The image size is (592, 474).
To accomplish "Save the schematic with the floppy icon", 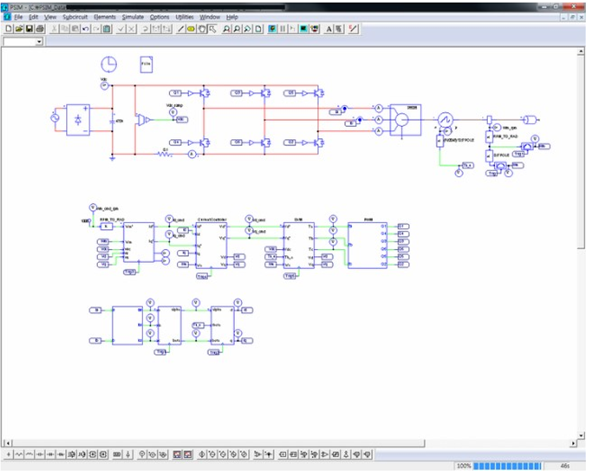I will (x=29, y=29).
